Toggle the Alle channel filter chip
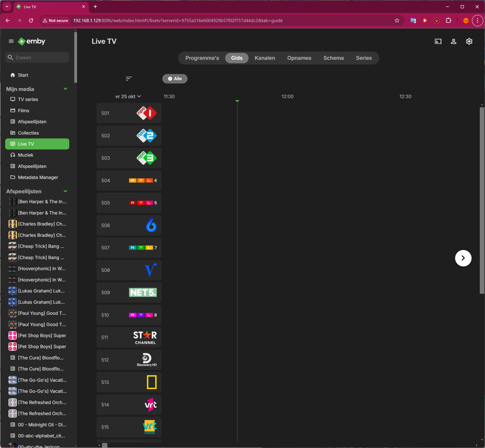Screen dimensions: 485x448 [x=175, y=79]
